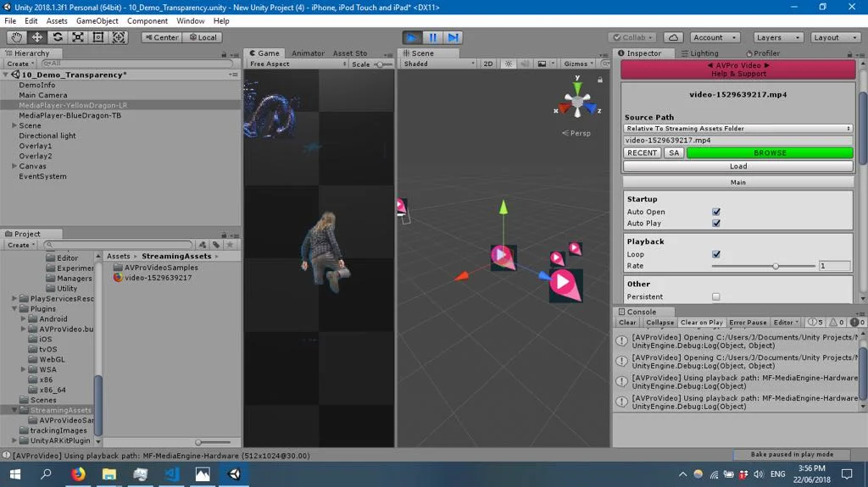The image size is (868, 487).
Task: Toggle 2D scene view mode
Action: click(487, 64)
